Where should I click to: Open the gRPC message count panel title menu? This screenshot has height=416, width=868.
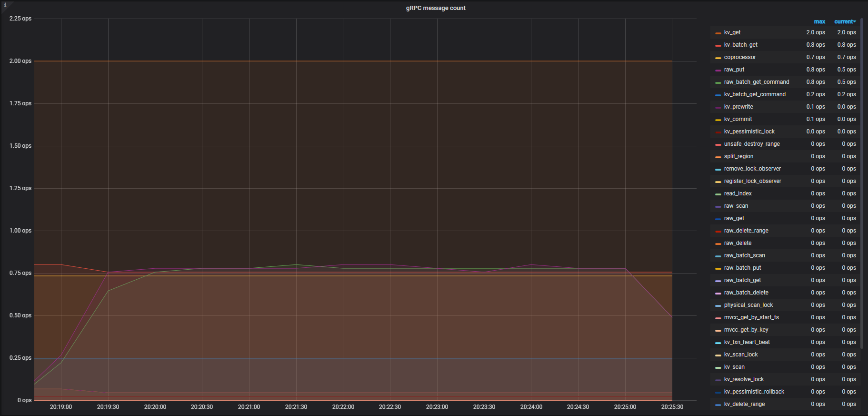[x=436, y=8]
